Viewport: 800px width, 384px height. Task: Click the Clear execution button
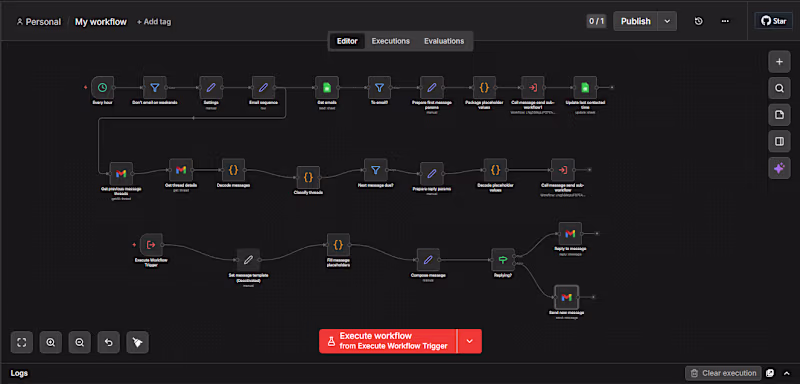723,373
